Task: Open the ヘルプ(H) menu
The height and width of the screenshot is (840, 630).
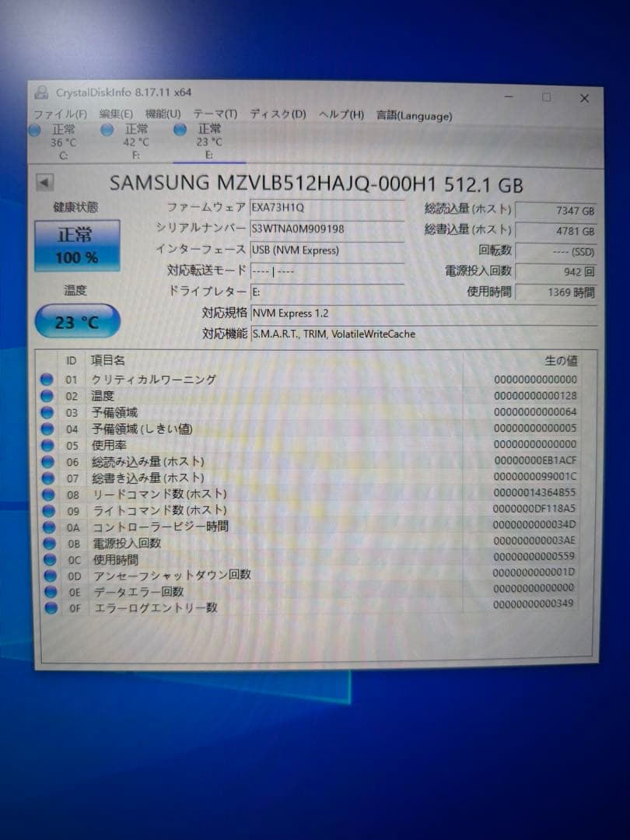Action: tap(341, 114)
